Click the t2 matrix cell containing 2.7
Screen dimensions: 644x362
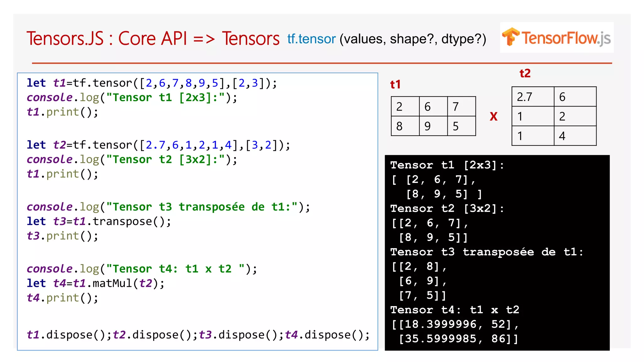click(x=533, y=97)
